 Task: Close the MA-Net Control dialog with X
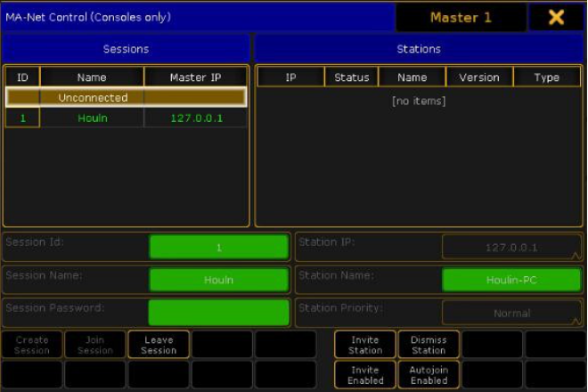pos(556,17)
